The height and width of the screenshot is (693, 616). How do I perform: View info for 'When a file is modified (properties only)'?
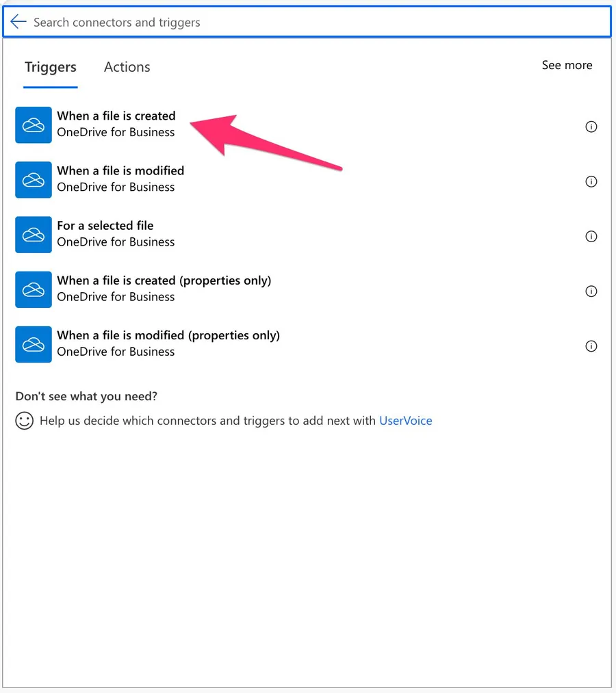(591, 346)
